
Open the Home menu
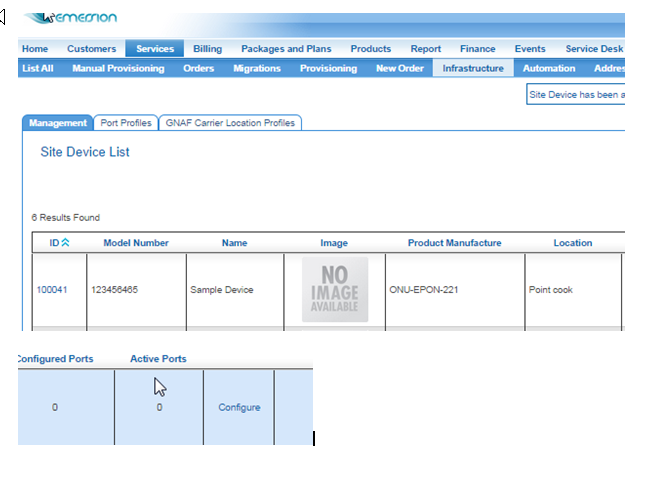(x=35, y=49)
